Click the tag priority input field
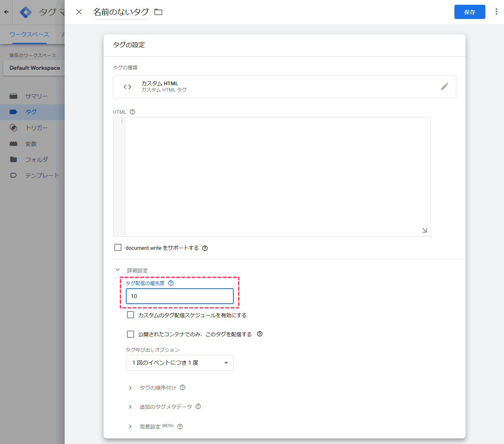Viewport: 504px width, 444px height. click(x=179, y=296)
